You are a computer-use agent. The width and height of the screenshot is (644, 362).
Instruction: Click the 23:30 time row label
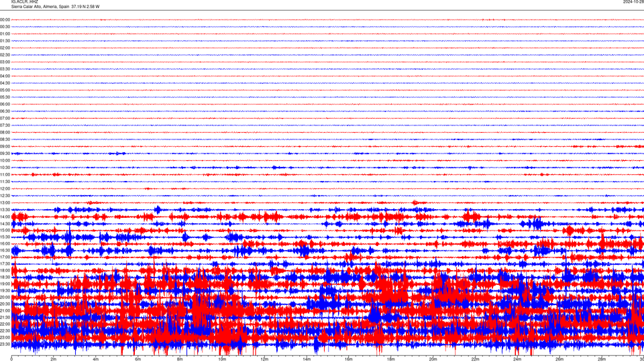click(x=5, y=344)
